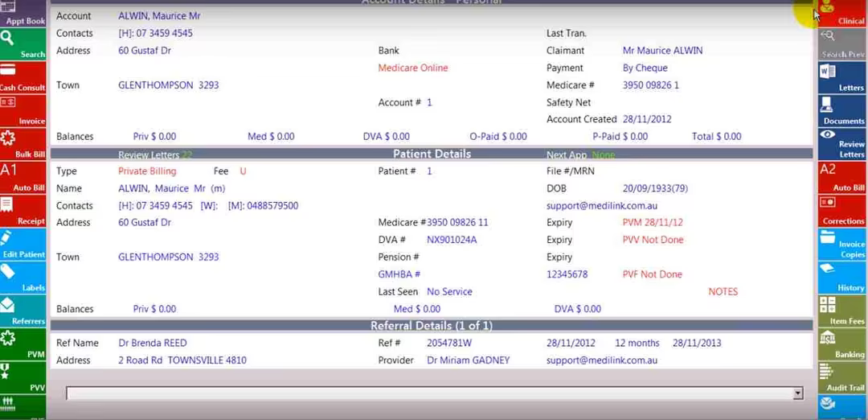Image resolution: width=868 pixels, height=420 pixels.
Task: Open Letters with the Word icon
Action: (842, 77)
